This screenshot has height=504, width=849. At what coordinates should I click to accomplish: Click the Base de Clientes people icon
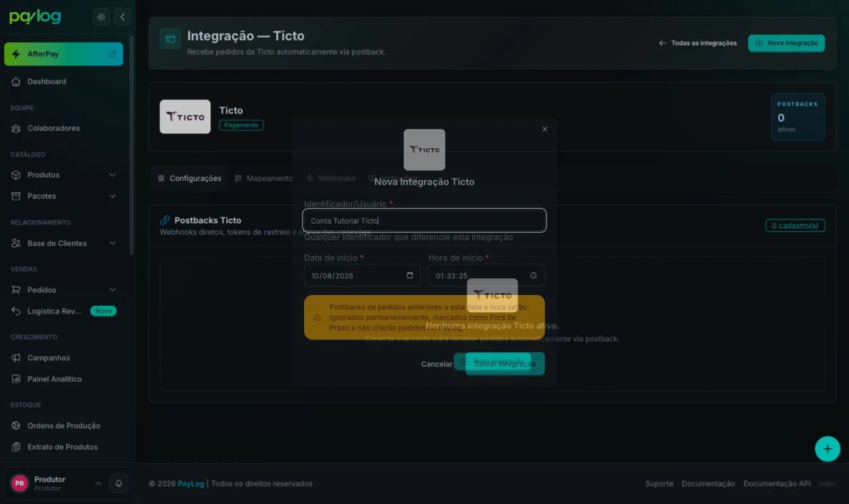click(16, 243)
